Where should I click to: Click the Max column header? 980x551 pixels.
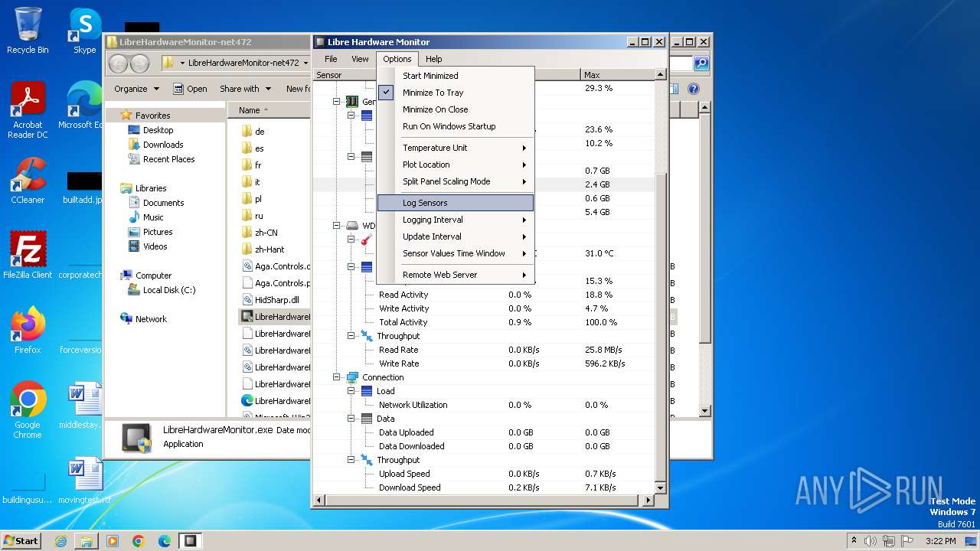click(617, 75)
